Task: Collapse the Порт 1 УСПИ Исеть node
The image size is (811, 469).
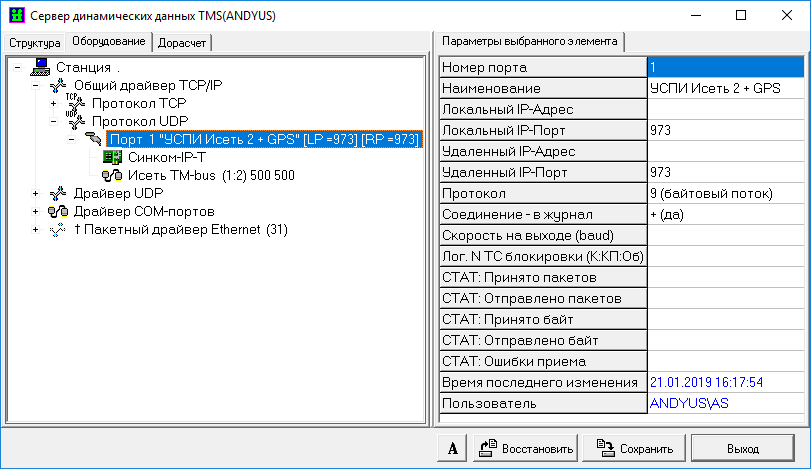Action: click(72, 139)
